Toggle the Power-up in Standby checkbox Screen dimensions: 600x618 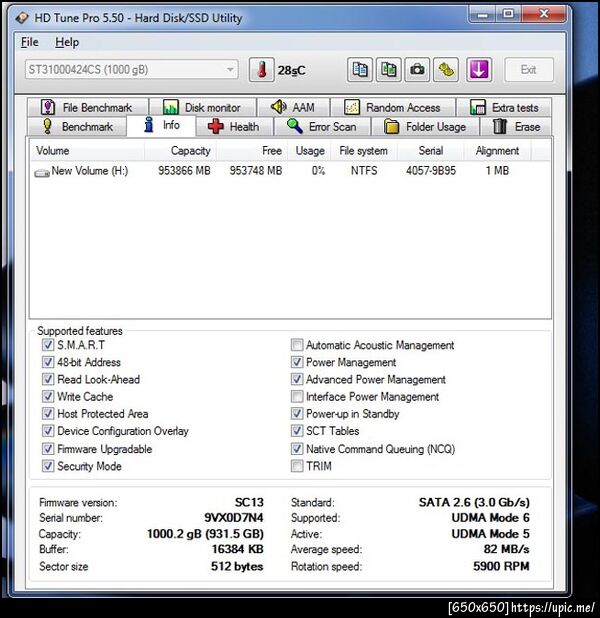coord(297,413)
